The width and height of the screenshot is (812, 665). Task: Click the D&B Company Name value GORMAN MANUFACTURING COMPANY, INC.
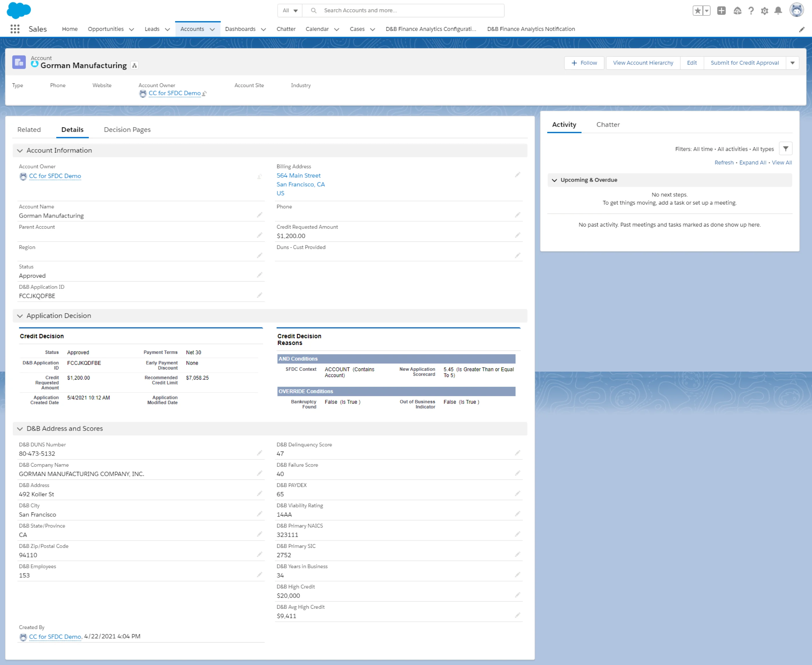click(x=81, y=474)
